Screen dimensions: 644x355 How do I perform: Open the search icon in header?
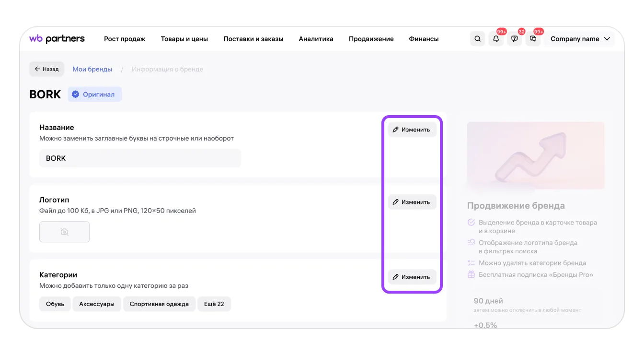coord(477,39)
